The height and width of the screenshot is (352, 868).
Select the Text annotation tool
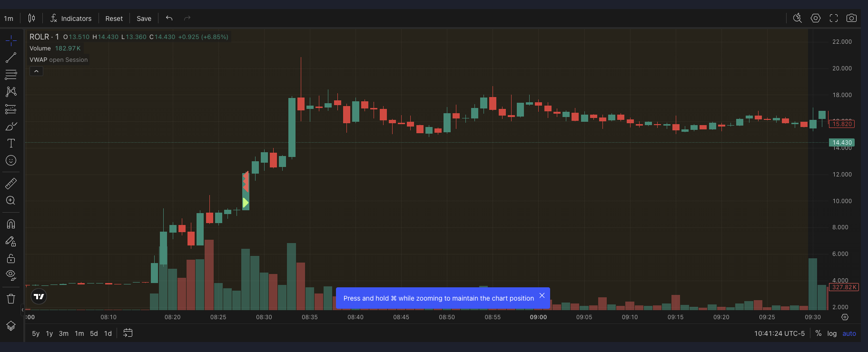(x=11, y=143)
